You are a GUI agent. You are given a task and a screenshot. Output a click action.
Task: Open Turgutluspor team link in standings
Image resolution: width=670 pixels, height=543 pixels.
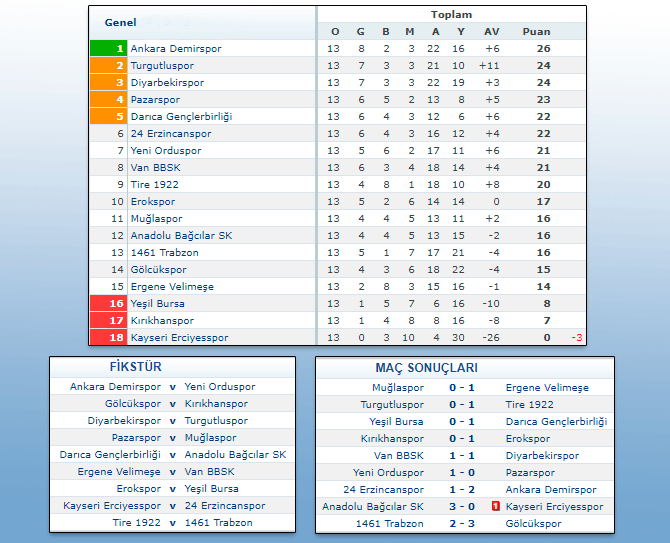tap(162, 65)
